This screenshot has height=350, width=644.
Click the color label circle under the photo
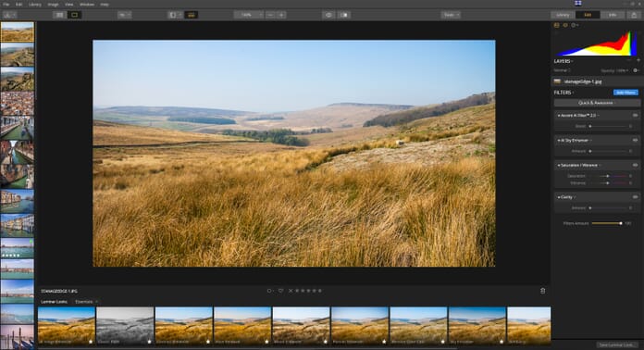click(x=269, y=291)
